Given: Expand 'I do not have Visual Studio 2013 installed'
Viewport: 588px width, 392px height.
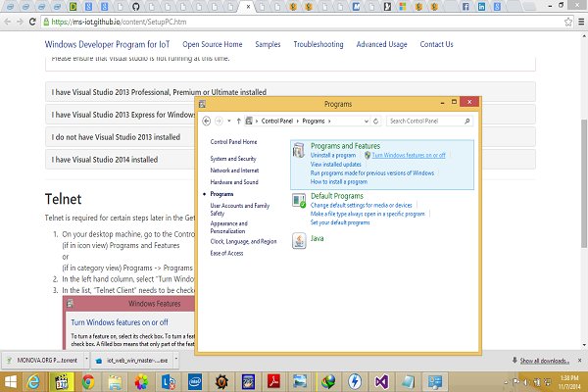Looking at the screenshot, I should (x=290, y=137).
